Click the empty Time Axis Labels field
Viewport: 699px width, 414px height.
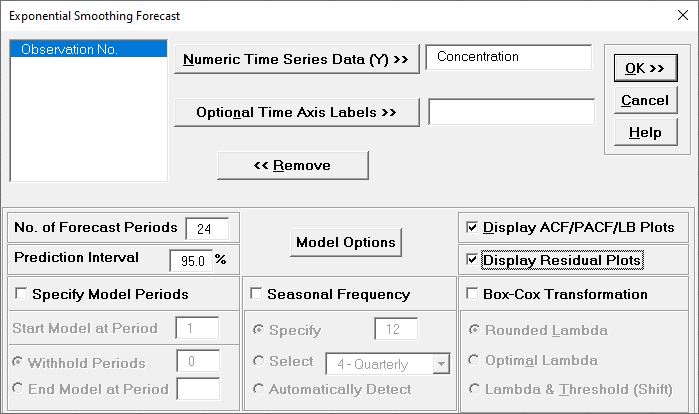511,111
